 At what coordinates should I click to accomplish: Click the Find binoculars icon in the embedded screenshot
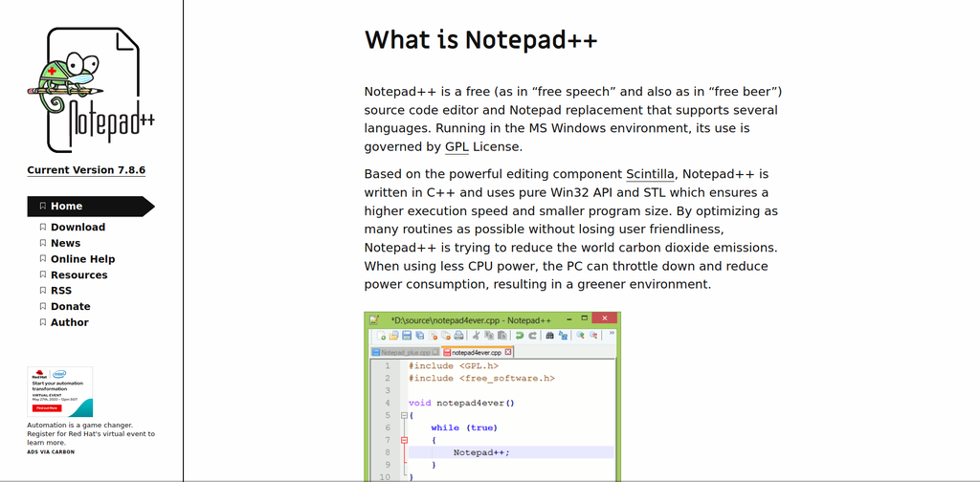[x=550, y=336]
